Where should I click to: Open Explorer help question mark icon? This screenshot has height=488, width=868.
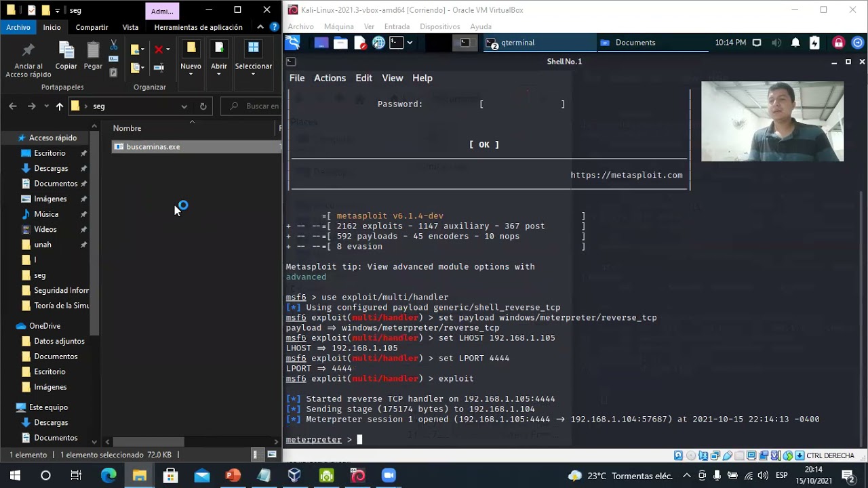275,27
